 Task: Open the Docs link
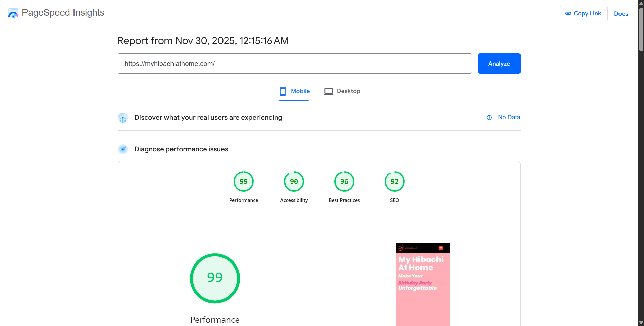[x=621, y=14]
